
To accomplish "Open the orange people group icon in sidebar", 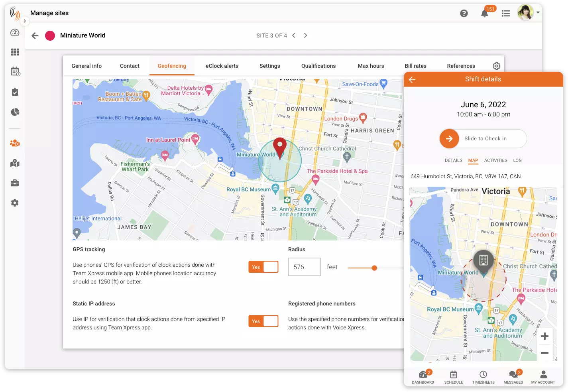I will [15, 143].
